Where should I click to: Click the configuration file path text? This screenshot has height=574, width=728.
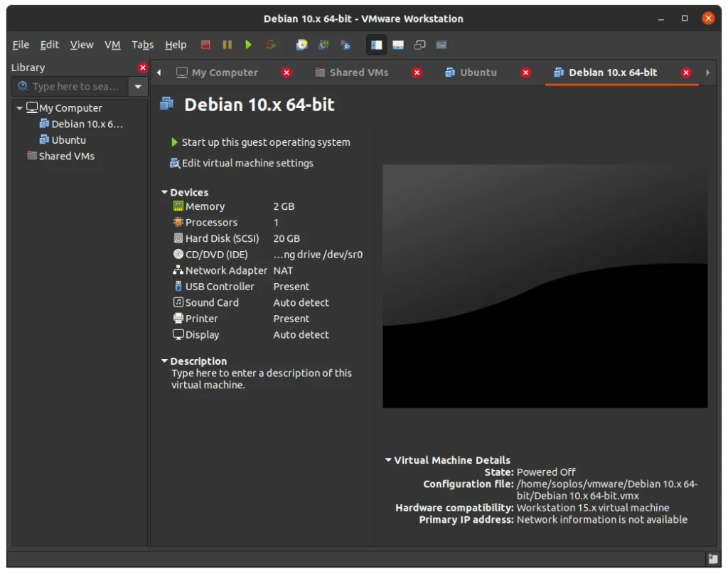pyautogui.click(x=607, y=490)
